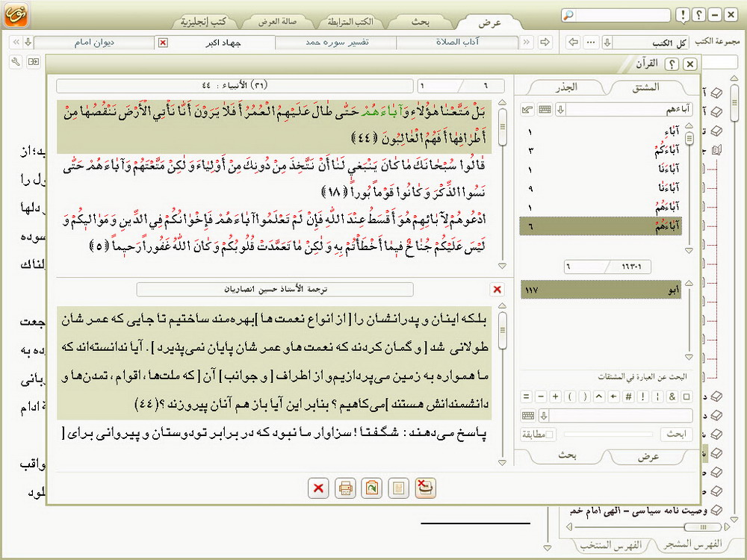Show earlier book tabs with double chevron
747x560 pixels.
tap(16, 43)
